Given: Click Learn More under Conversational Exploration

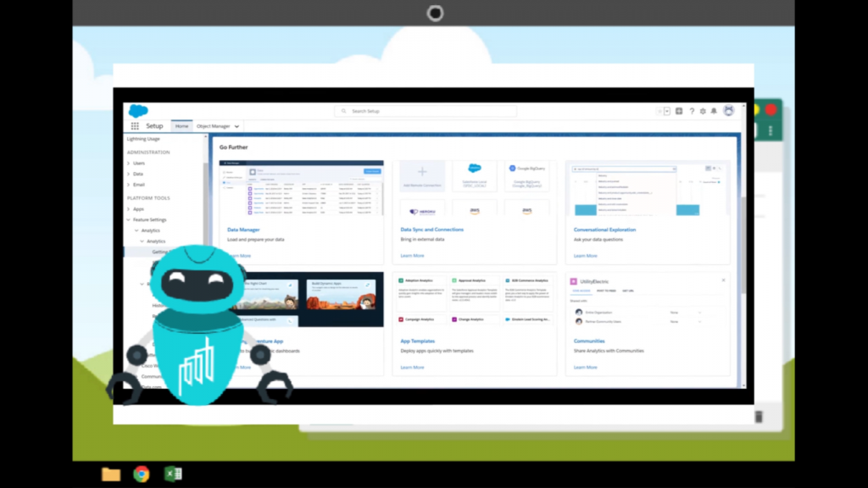Looking at the screenshot, I should point(585,256).
